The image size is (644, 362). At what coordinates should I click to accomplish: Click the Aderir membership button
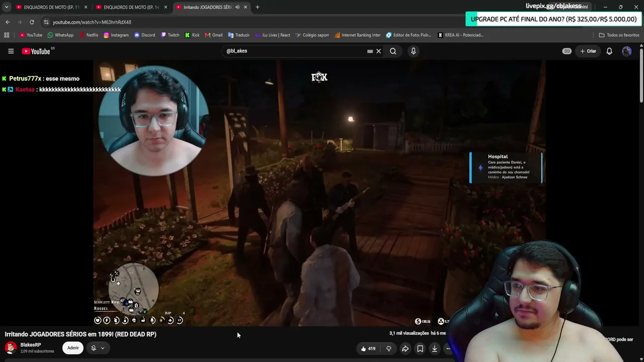coord(73,348)
